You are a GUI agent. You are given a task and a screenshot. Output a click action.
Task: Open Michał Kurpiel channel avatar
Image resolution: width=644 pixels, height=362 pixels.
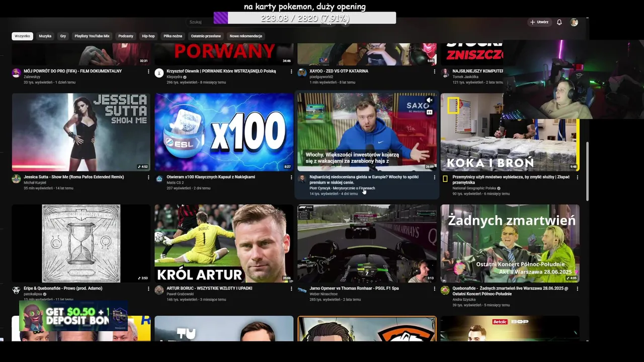click(x=16, y=179)
